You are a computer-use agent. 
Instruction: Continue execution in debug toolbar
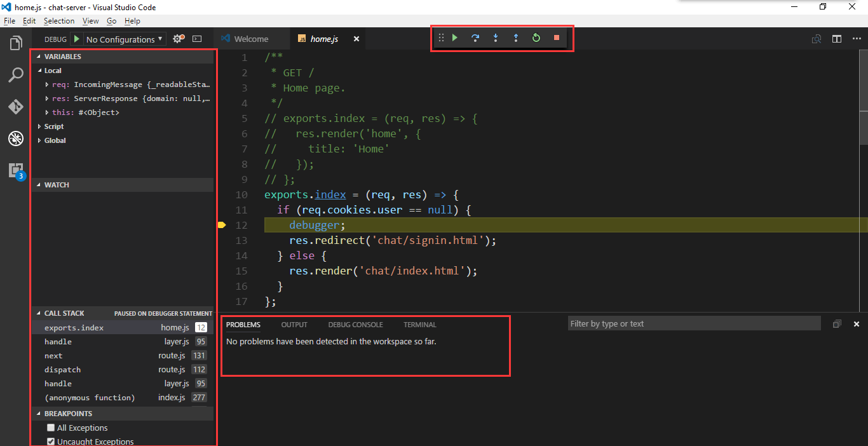(x=455, y=38)
